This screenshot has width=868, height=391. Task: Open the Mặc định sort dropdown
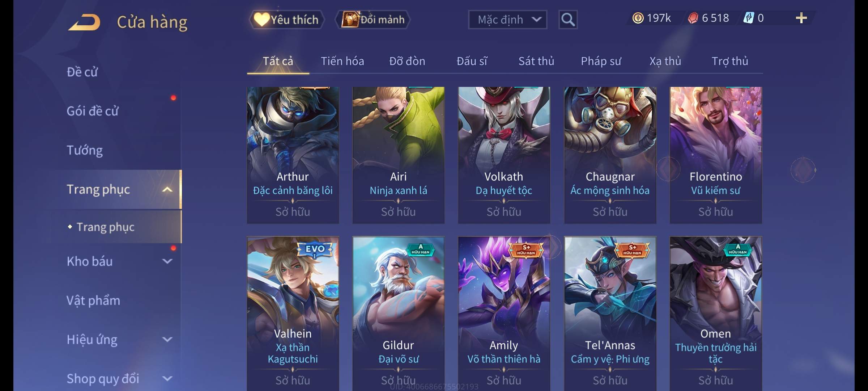tap(507, 20)
